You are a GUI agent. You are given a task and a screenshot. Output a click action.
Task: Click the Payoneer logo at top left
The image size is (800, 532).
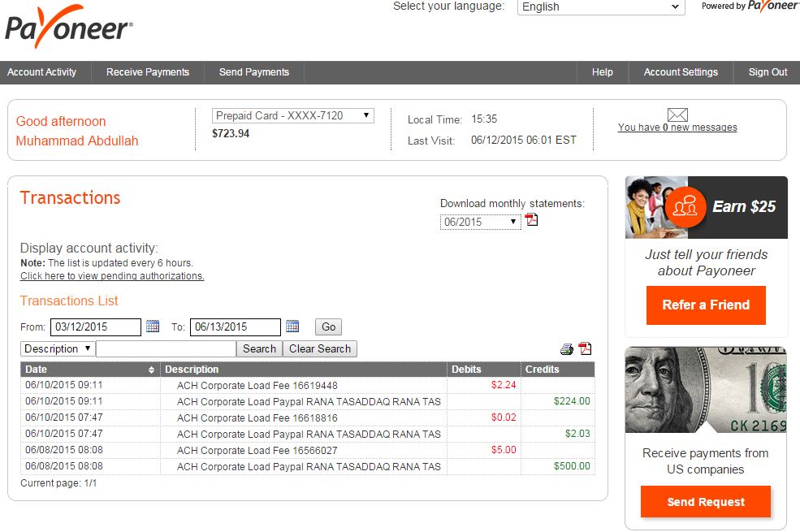[69, 27]
